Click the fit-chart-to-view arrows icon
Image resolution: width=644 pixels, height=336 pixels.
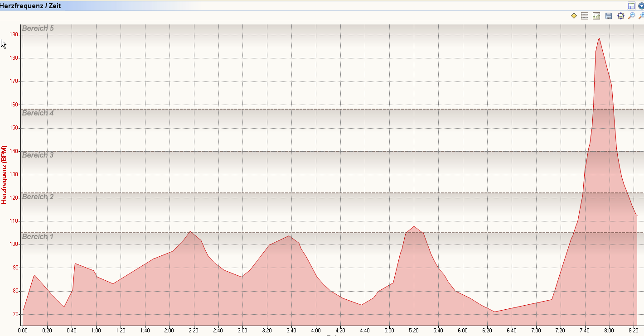(x=620, y=16)
